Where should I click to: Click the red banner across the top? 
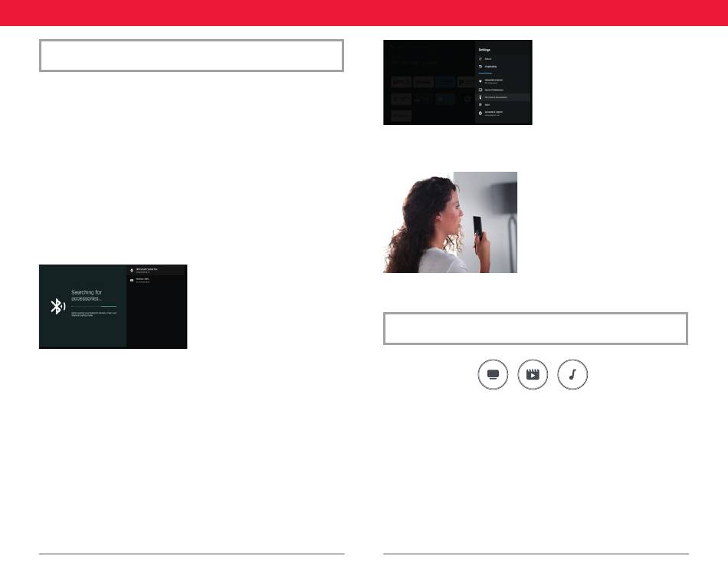364,12
